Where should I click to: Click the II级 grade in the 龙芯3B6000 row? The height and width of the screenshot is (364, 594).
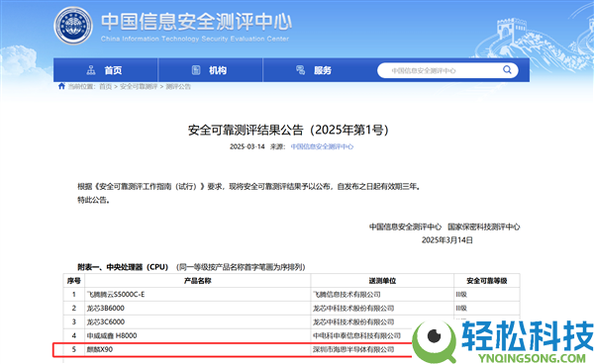[461, 308]
